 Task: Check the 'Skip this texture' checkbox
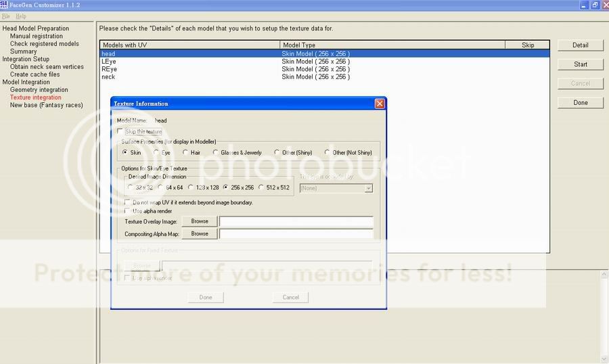[x=120, y=131]
